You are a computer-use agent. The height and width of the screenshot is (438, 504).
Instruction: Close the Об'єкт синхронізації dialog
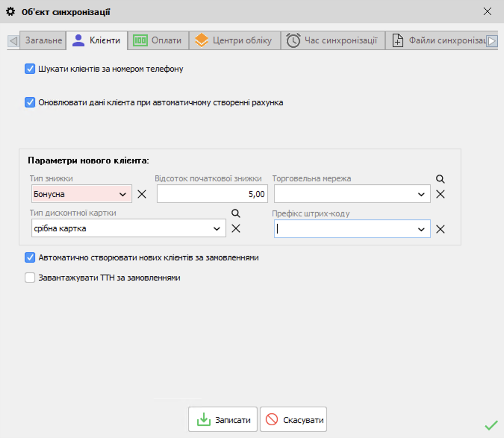point(487,12)
